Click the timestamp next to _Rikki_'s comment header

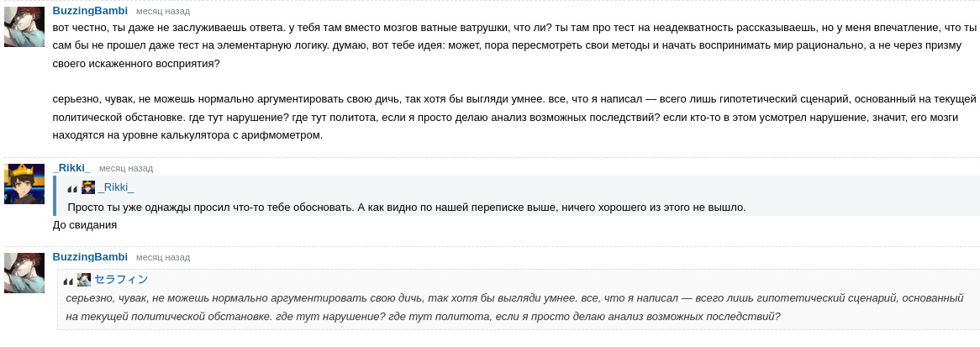click(126, 168)
